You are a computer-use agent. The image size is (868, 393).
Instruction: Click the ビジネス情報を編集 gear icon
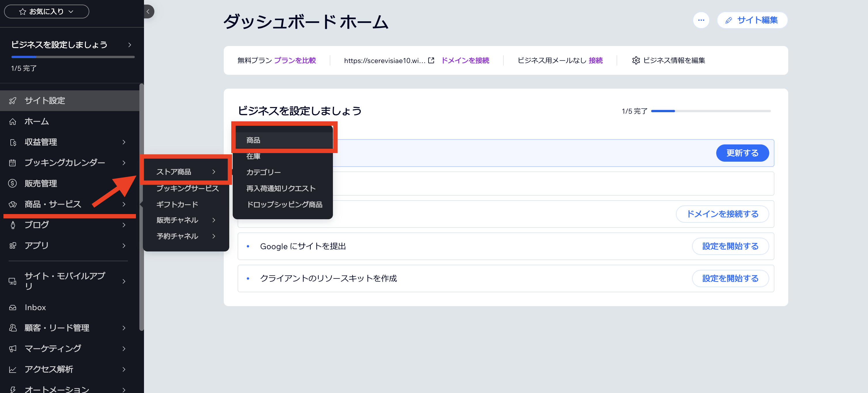click(x=636, y=60)
